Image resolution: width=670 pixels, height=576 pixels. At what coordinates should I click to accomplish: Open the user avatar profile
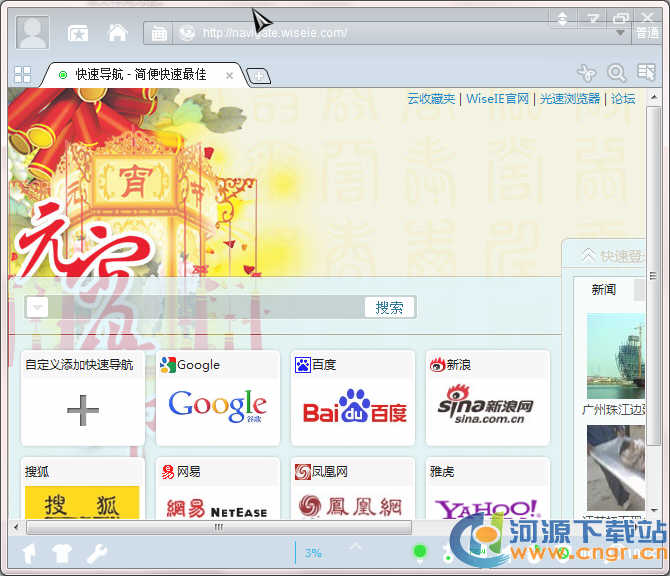coord(32,32)
